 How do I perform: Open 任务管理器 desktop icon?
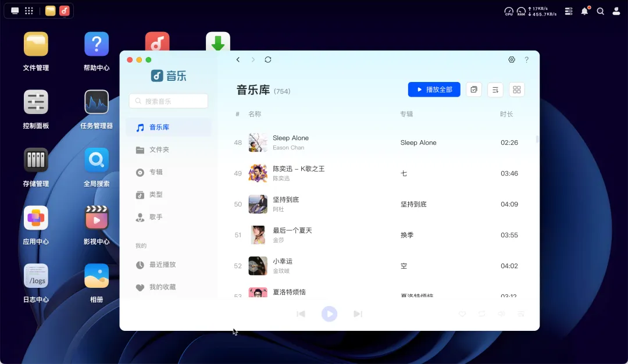point(97,102)
